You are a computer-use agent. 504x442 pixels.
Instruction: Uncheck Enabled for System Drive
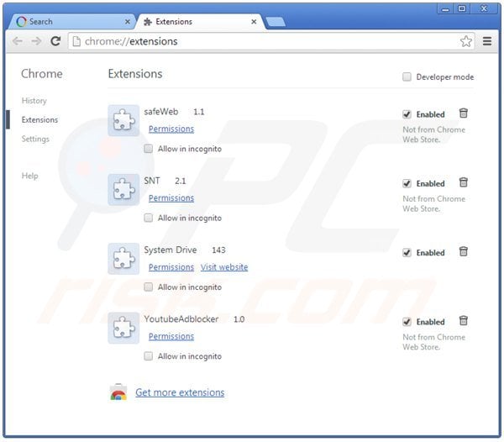pyautogui.click(x=407, y=252)
